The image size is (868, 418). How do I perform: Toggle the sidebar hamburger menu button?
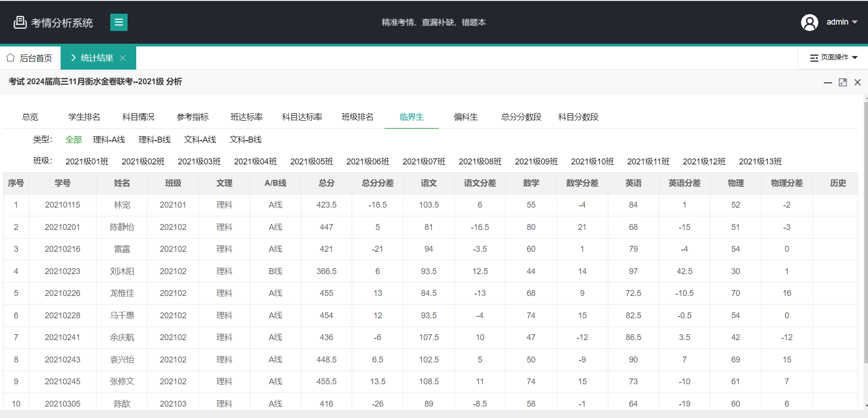coord(118,22)
